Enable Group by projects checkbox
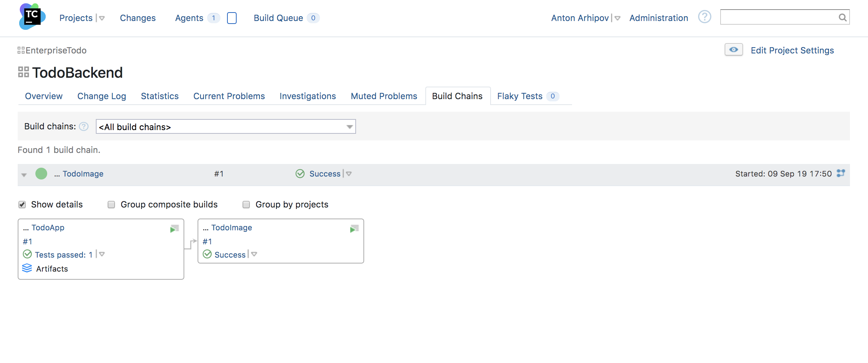The image size is (868, 363). pyautogui.click(x=246, y=205)
